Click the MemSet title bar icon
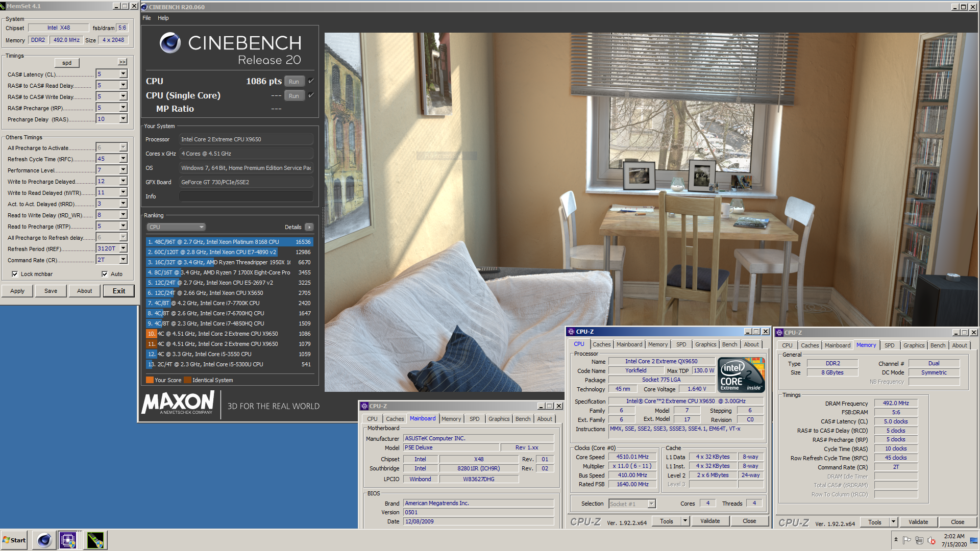 [x=4, y=6]
